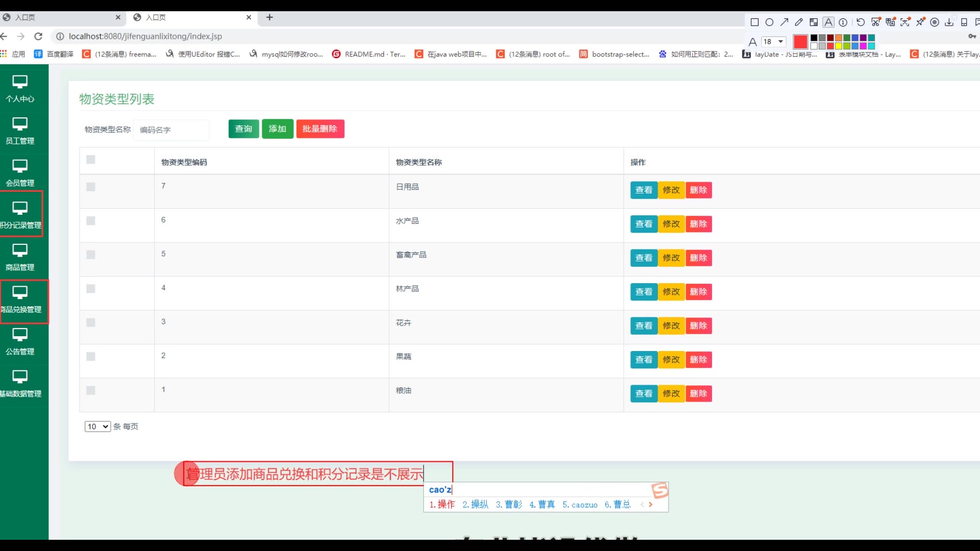Tick the checkbox for row 粮油
Image resolution: width=980 pixels, height=551 pixels.
click(91, 390)
